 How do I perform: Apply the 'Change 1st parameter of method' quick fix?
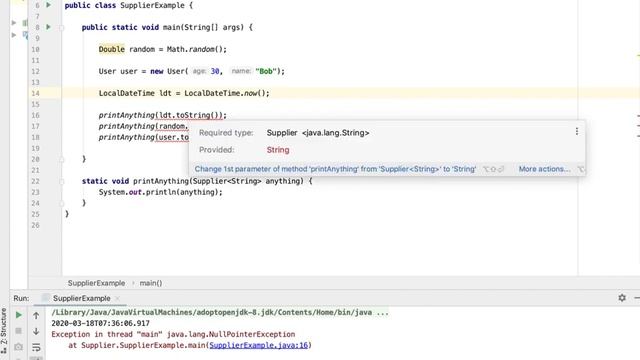(335, 169)
